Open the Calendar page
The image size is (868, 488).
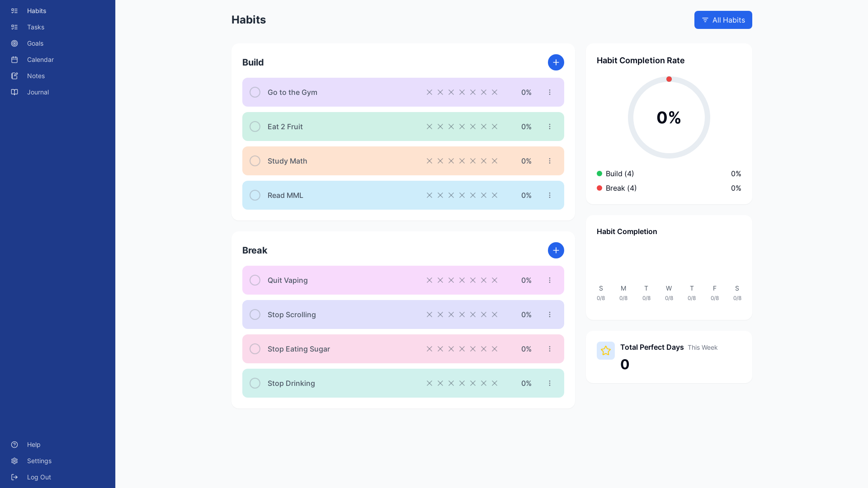tap(40, 60)
